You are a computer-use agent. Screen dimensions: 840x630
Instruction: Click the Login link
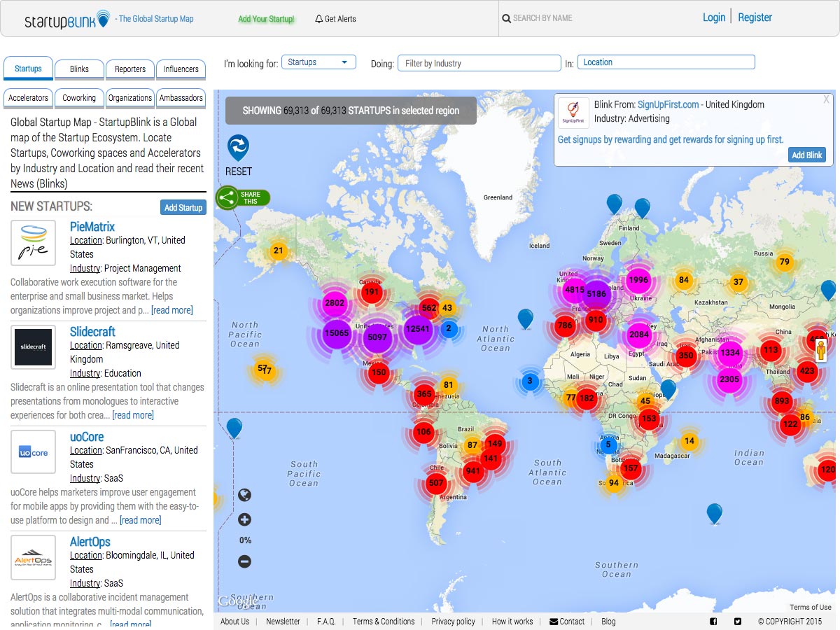tap(714, 17)
